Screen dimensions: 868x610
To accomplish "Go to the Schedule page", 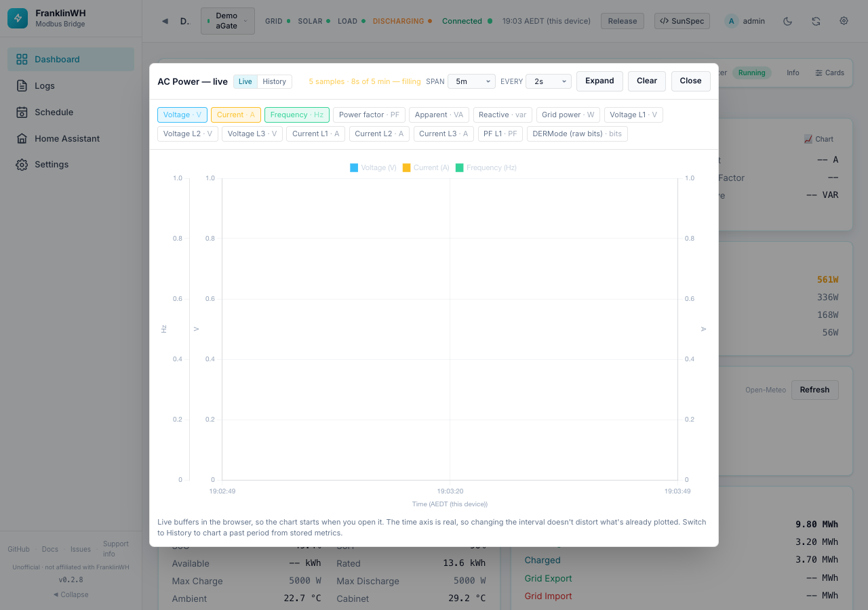I will click(71, 112).
